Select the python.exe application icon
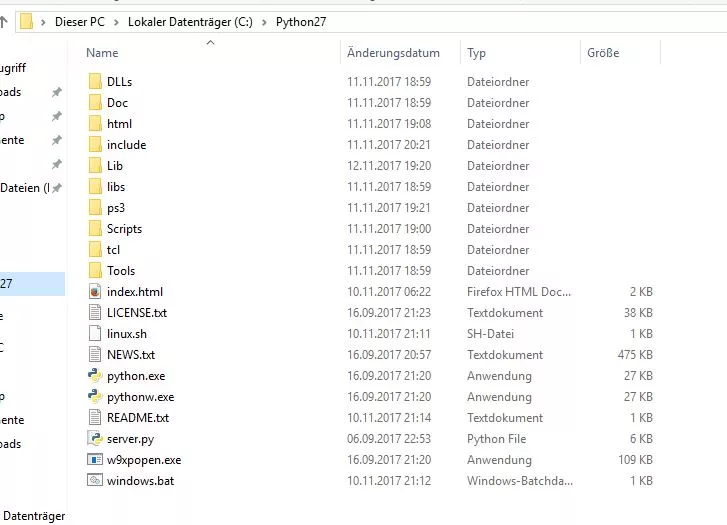727x525 pixels. (x=95, y=376)
